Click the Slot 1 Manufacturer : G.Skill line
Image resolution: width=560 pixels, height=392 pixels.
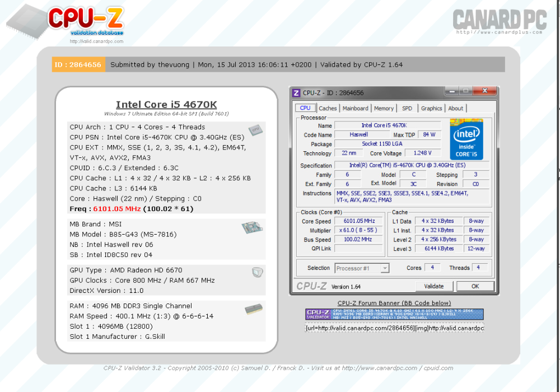117,337
